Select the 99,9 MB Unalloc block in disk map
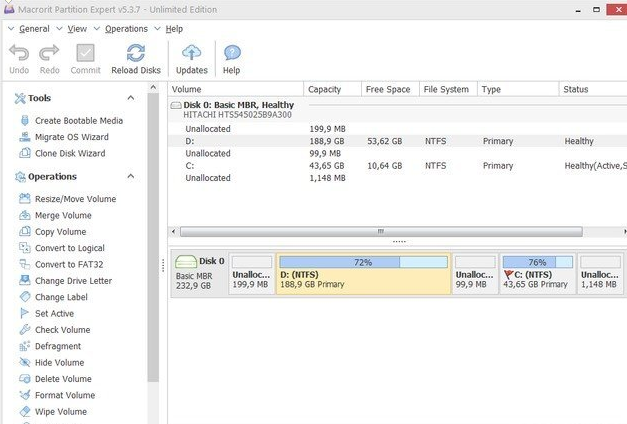Screen dimensions: 627x424 pos(475,274)
